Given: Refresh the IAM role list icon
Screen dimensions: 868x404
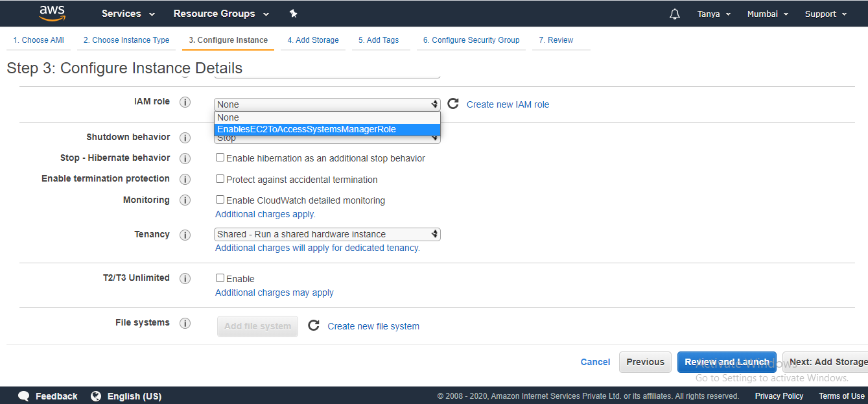Looking at the screenshot, I should click(x=453, y=104).
